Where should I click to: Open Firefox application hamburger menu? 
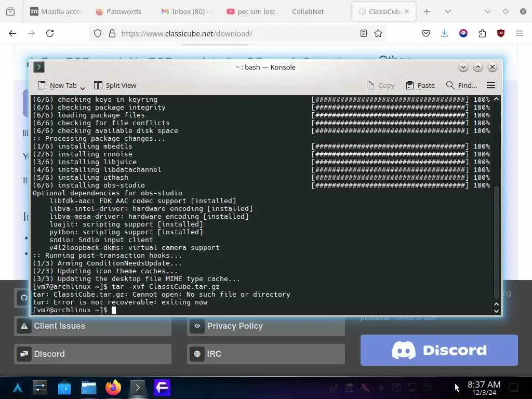(x=520, y=33)
